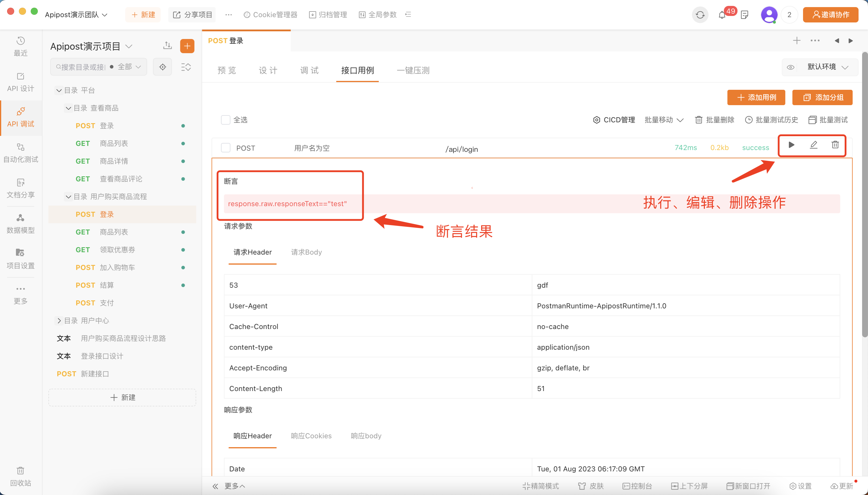Click the run/execute test case icon
This screenshot has height=495, width=868.
click(x=791, y=145)
